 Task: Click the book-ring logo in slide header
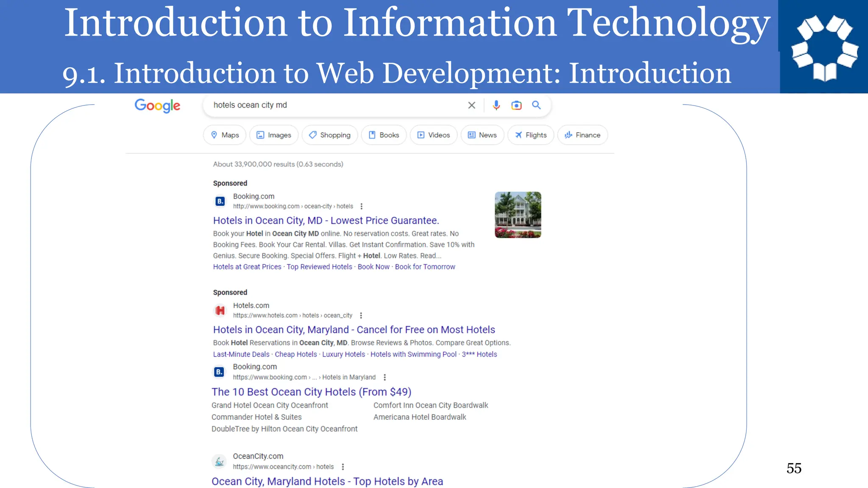click(824, 48)
